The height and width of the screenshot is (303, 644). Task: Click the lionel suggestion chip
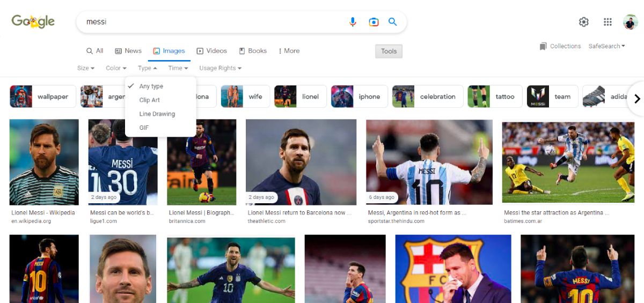tap(300, 97)
